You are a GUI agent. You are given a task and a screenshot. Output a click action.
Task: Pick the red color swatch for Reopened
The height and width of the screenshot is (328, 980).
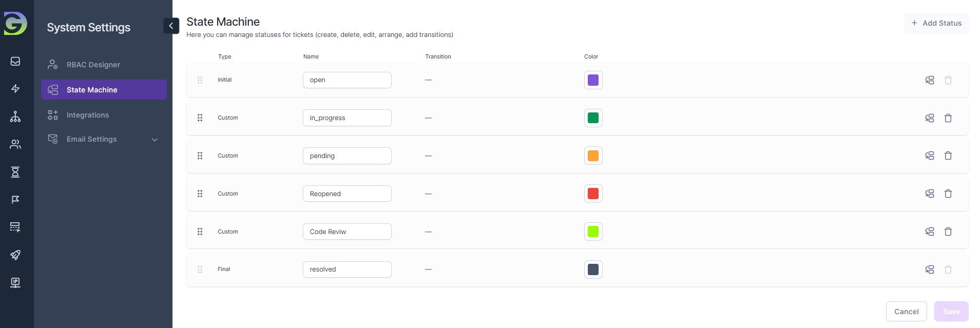point(593,194)
